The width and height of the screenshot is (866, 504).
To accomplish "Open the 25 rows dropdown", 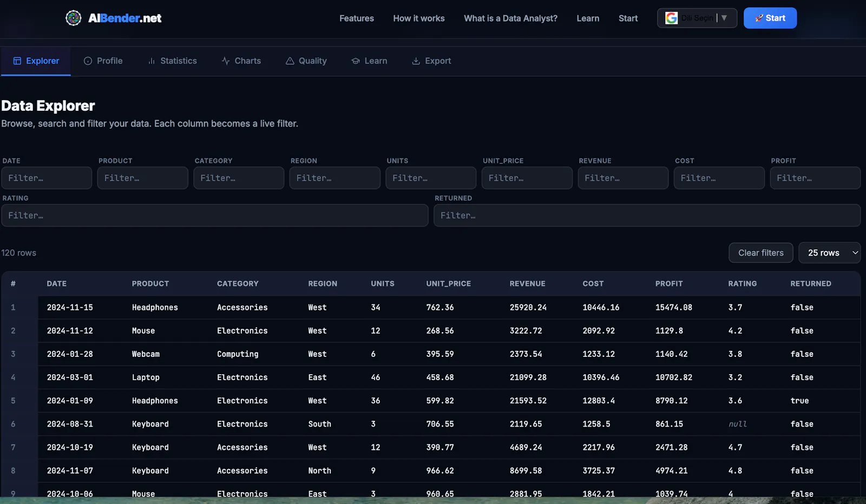I will (x=829, y=253).
